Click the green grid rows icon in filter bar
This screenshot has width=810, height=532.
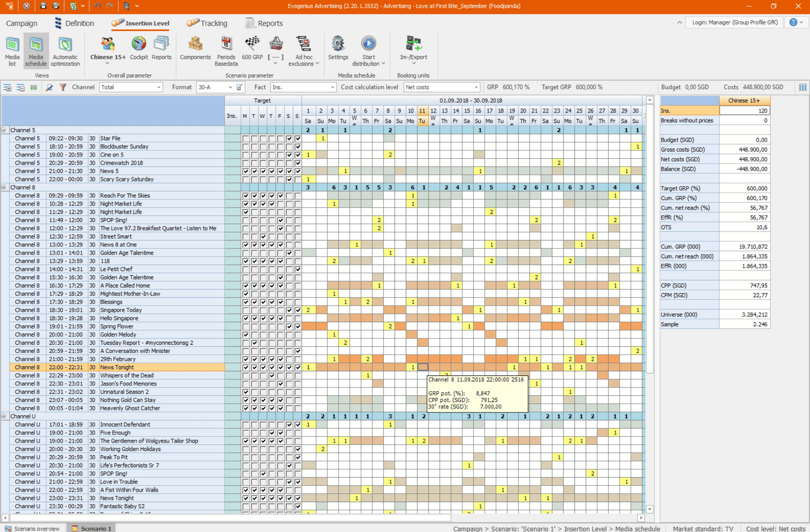(x=34, y=87)
